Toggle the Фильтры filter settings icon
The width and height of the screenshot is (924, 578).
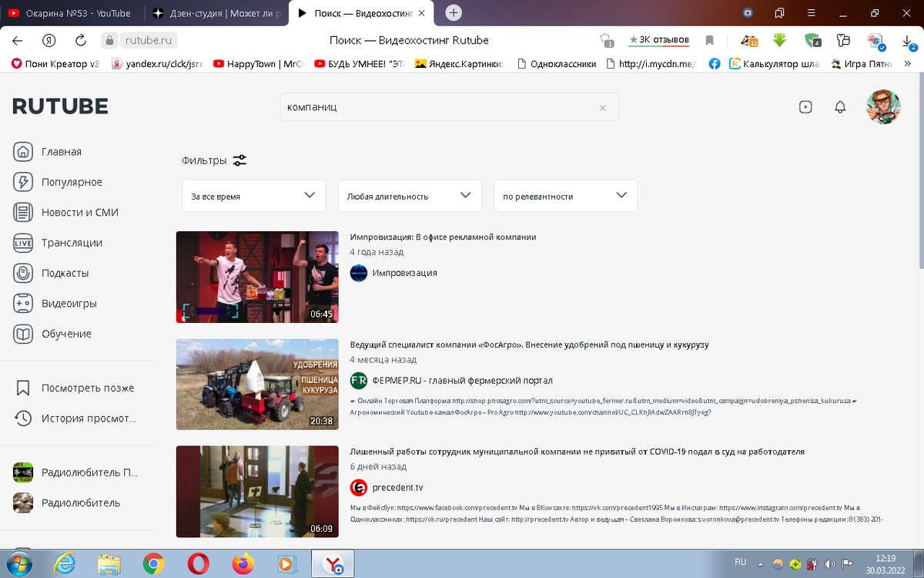click(239, 160)
